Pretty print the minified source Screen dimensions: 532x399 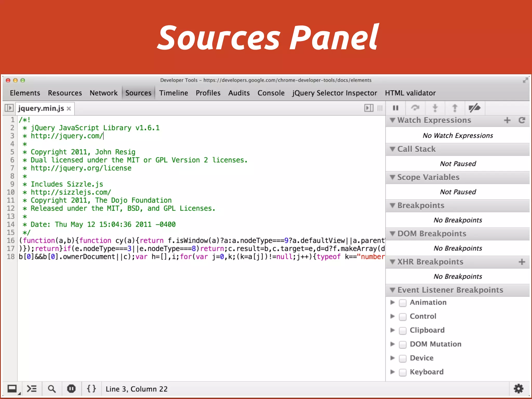91,389
